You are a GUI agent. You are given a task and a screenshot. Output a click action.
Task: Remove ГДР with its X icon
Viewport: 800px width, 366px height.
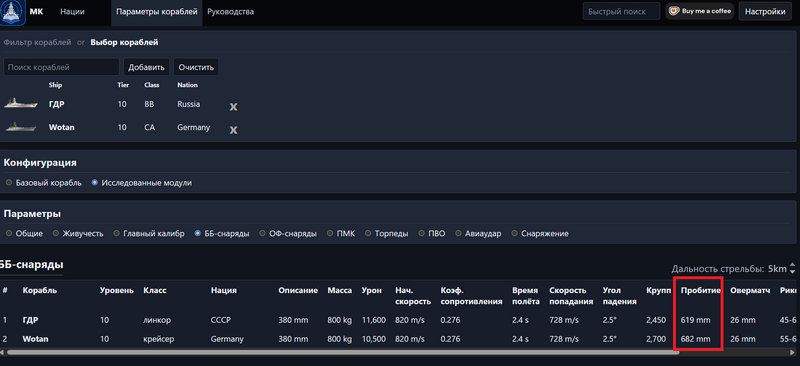(x=233, y=107)
